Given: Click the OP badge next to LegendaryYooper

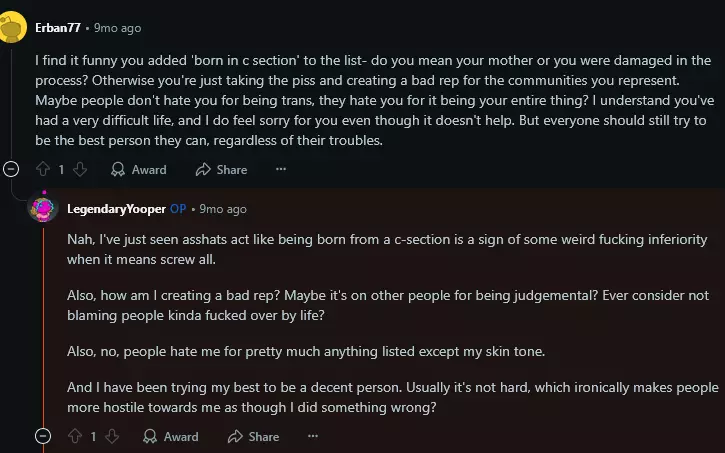Looking at the screenshot, I should tap(178, 209).
